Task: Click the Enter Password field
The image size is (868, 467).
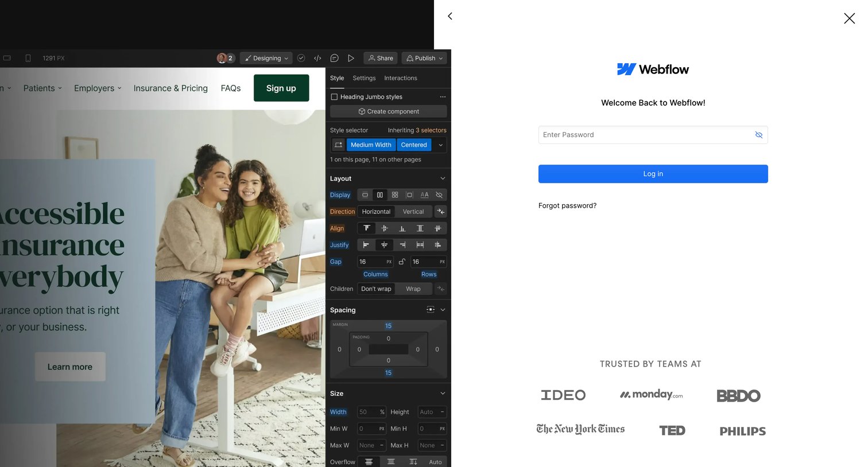Action: click(x=653, y=135)
